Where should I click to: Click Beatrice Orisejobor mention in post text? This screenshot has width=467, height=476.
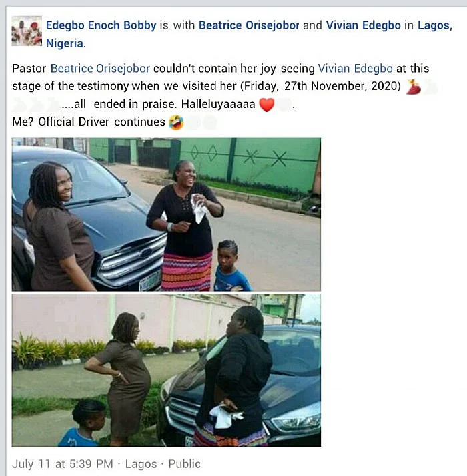[100, 69]
